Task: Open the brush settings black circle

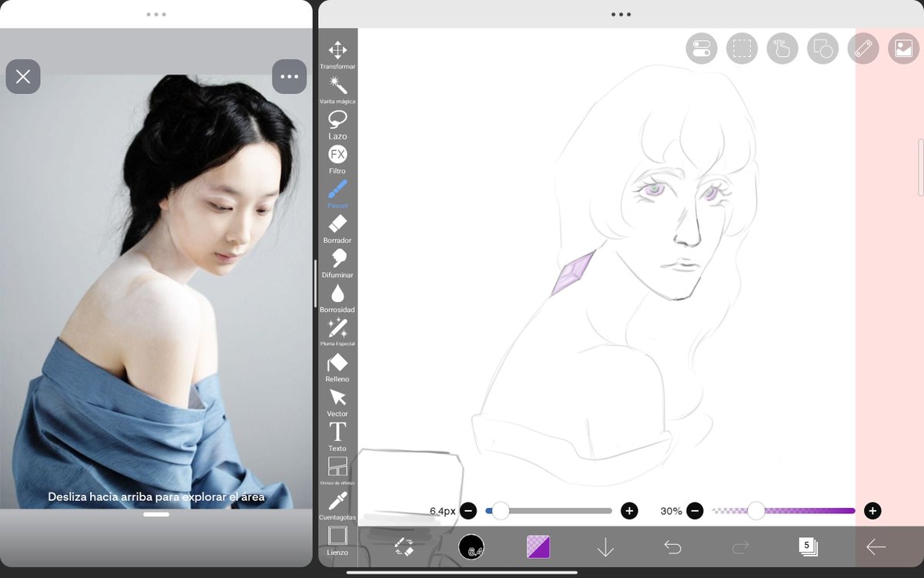Action: 471,547
